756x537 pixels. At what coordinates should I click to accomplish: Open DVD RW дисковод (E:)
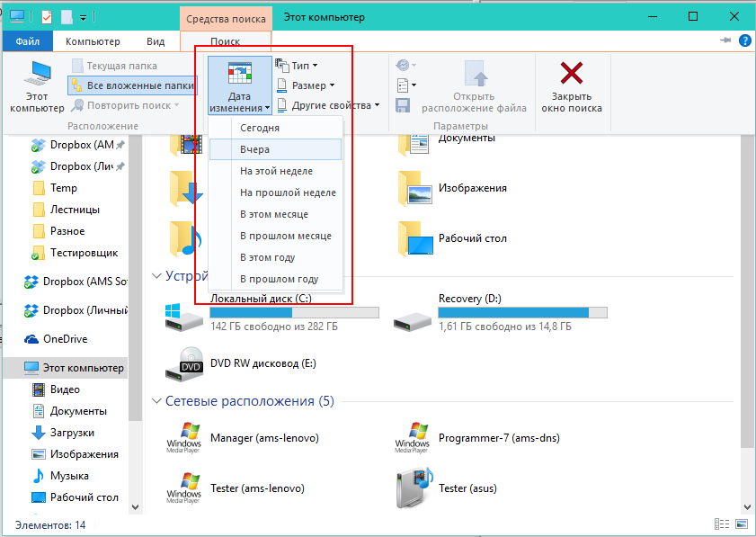click(241, 363)
